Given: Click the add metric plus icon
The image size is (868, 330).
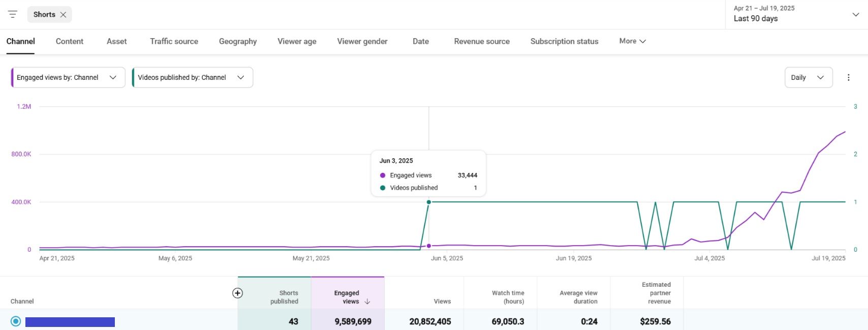Looking at the screenshot, I should click(x=237, y=293).
